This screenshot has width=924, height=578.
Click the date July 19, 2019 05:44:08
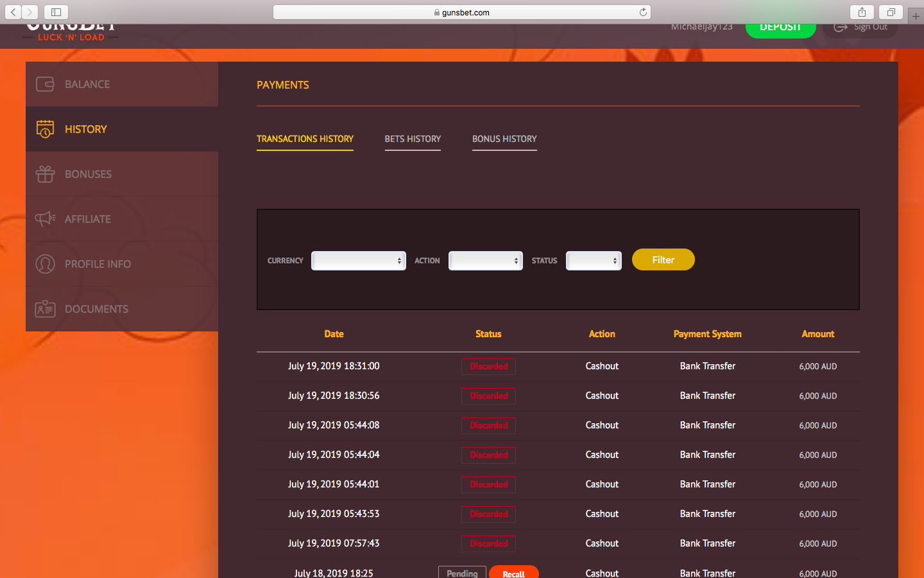[x=334, y=425]
